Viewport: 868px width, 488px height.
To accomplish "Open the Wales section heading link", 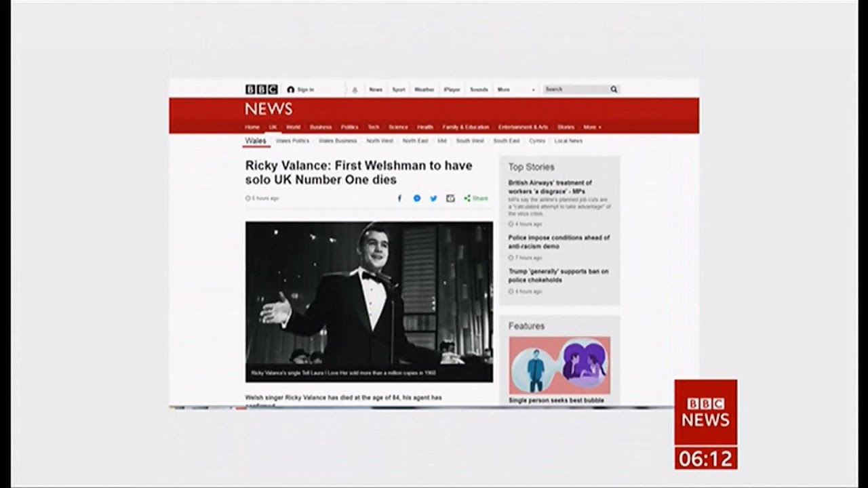I will [256, 140].
